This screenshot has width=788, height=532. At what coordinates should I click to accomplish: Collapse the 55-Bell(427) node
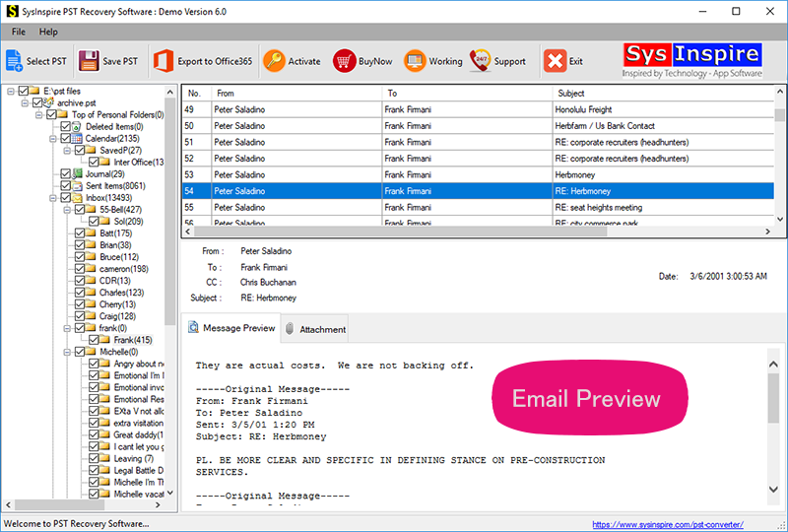67,210
